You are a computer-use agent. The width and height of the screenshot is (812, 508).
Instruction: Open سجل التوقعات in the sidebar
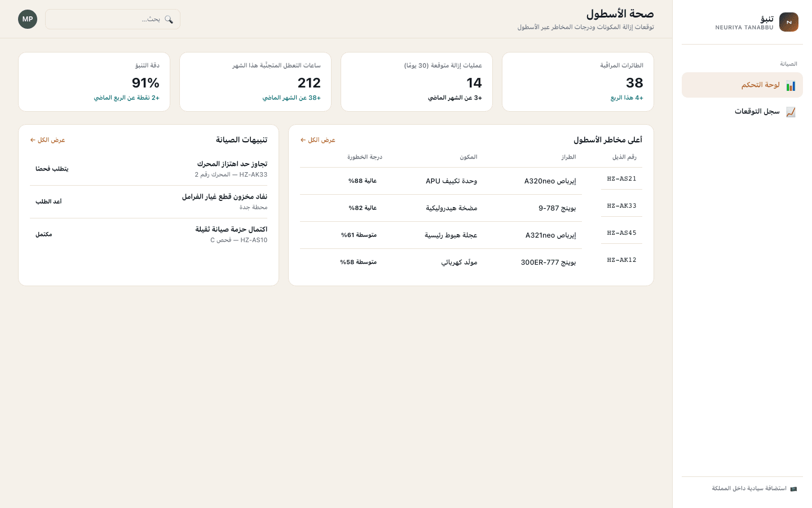tap(742, 112)
